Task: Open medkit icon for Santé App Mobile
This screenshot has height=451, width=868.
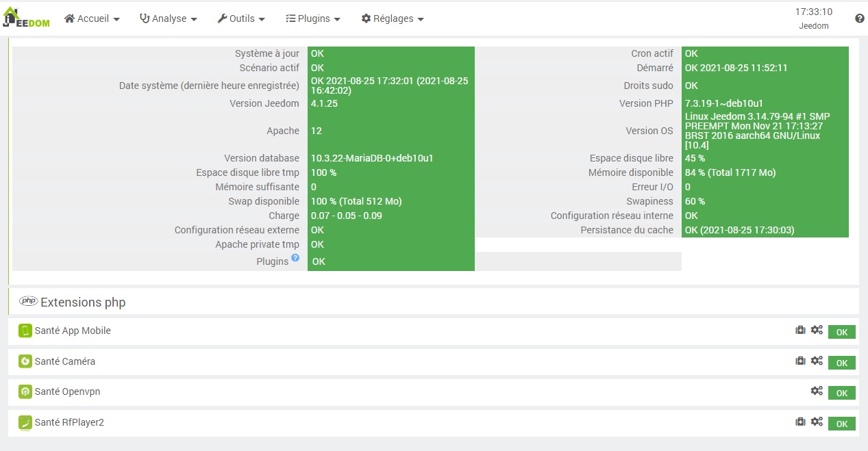Action: click(x=800, y=330)
